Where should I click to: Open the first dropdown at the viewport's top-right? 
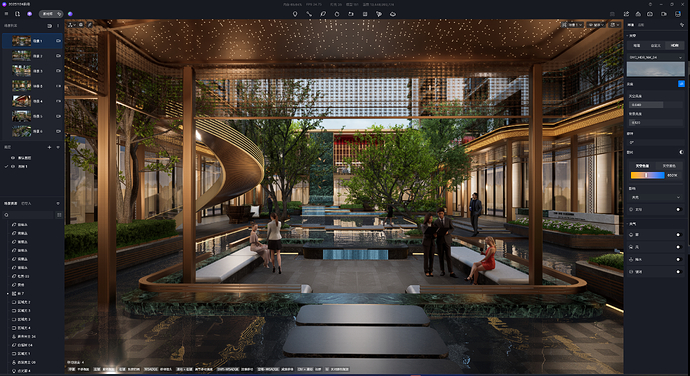pyautogui.click(x=573, y=25)
